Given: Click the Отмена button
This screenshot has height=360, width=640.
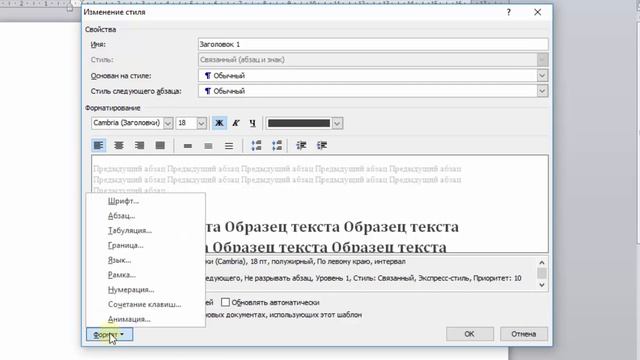Looking at the screenshot, I should pos(524,334).
